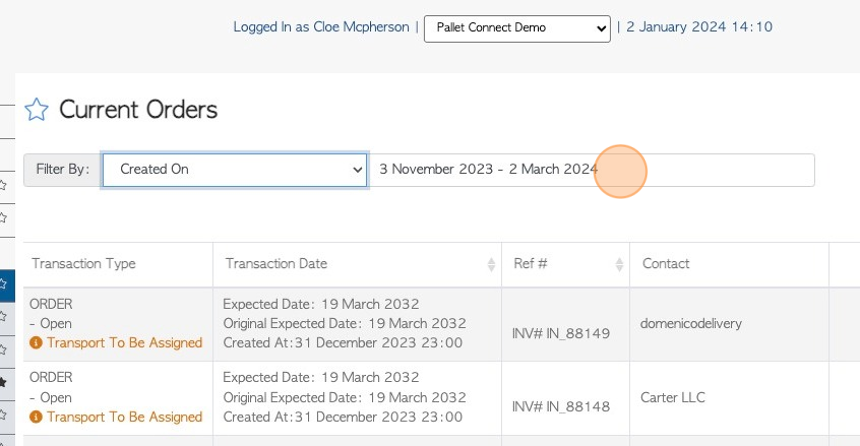This screenshot has width=860, height=446.
Task: Click the Transaction Type column header
Action: pyautogui.click(x=83, y=264)
